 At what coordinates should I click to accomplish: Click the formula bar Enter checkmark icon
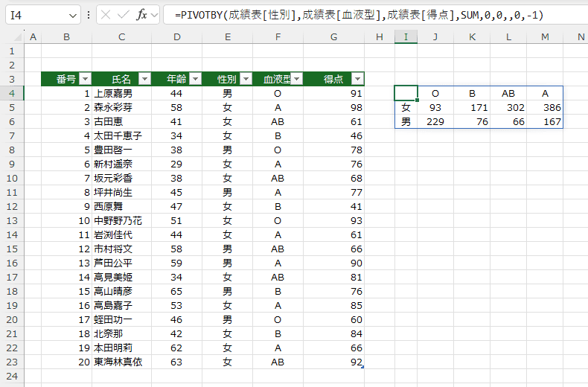[123, 15]
